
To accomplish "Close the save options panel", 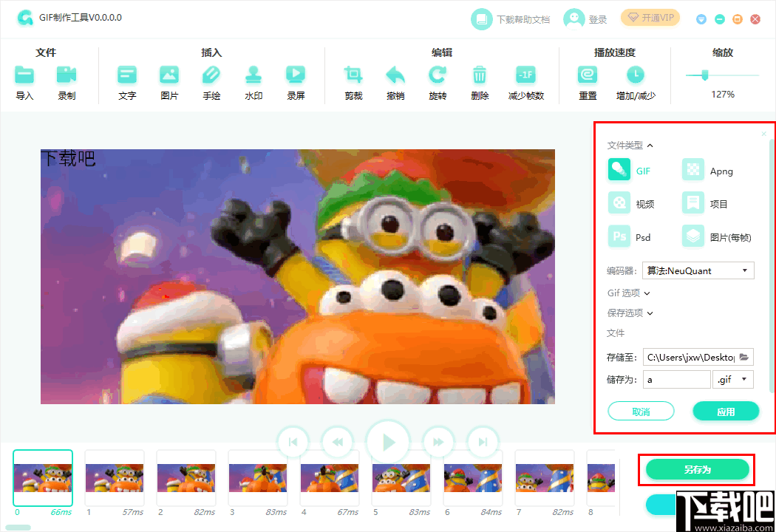I will [763, 134].
